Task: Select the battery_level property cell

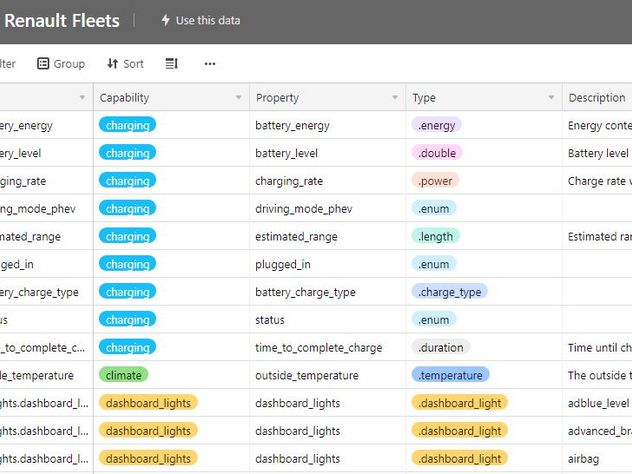Action: tap(328, 153)
